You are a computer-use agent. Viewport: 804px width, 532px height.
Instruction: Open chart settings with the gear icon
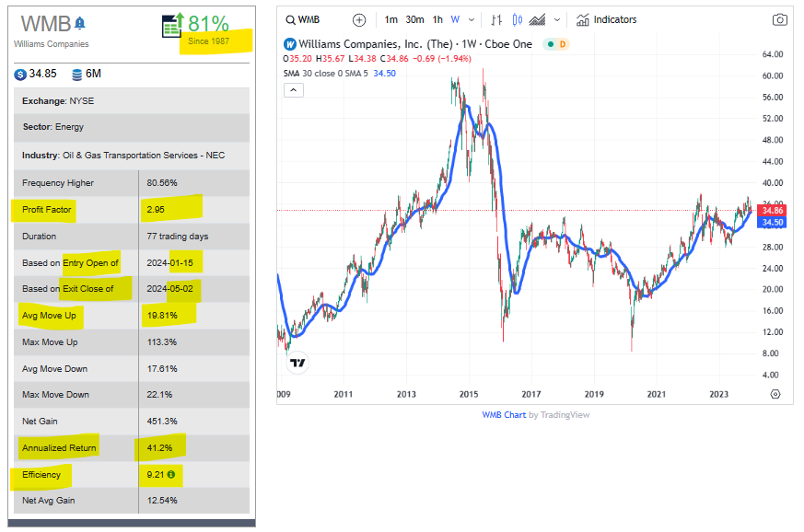tap(775, 394)
